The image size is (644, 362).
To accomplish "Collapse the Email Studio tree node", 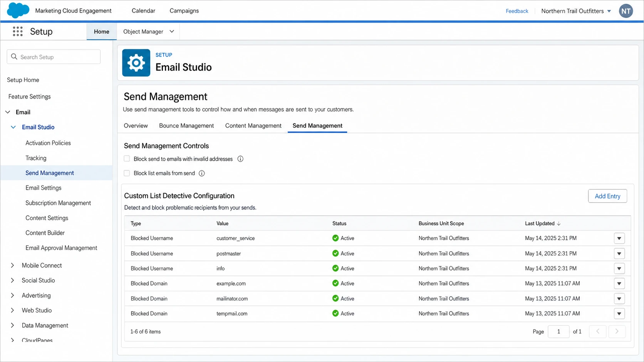I will point(13,127).
